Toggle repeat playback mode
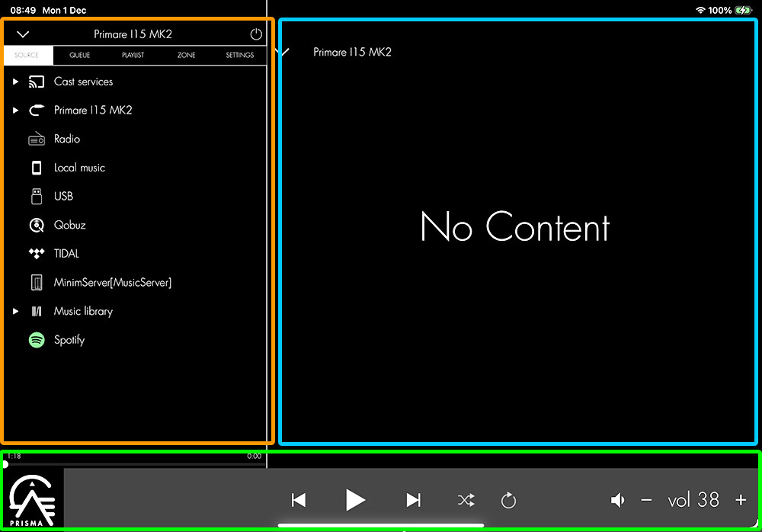The image size is (762, 532). point(508,500)
